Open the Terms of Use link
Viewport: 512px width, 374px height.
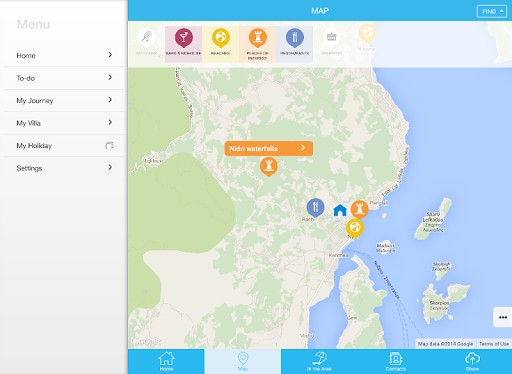point(494,344)
